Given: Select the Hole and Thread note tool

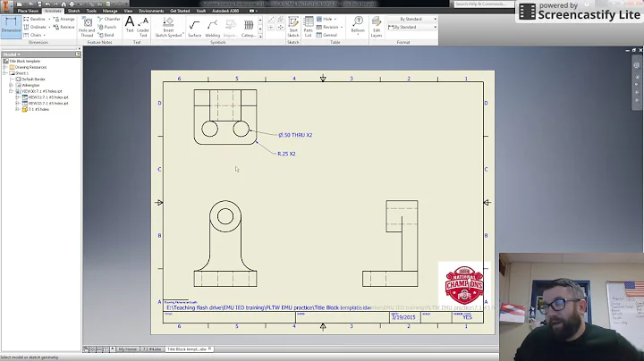Looking at the screenshot, I should coord(87,27).
